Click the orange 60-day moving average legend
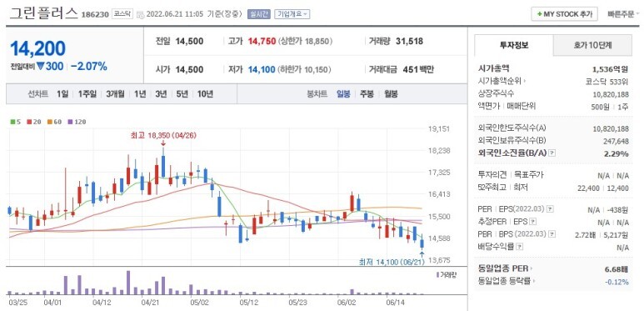The image size is (644, 311). pyautogui.click(x=54, y=122)
